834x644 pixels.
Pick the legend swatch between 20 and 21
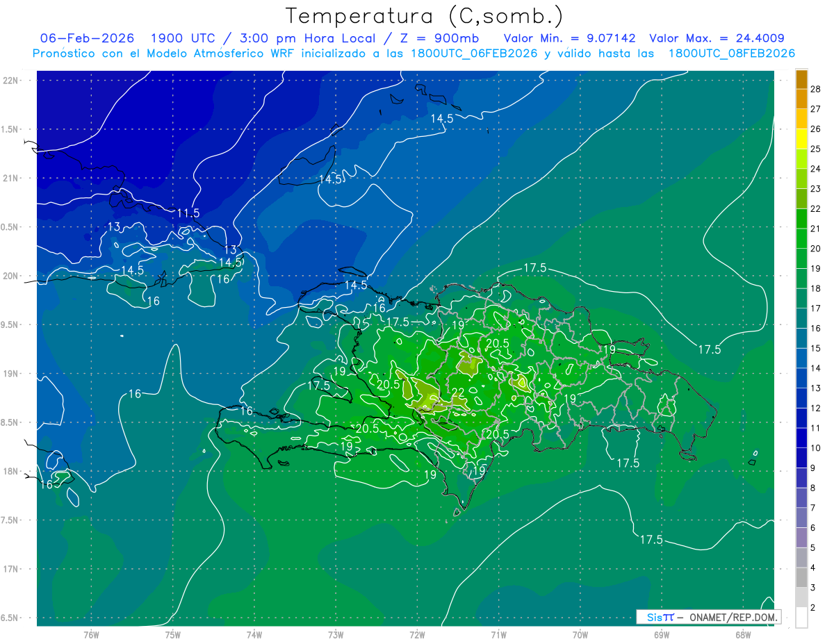[801, 238]
